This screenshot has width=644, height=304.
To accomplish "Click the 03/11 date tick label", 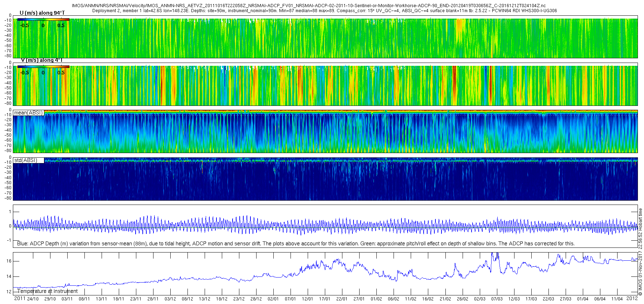I will (x=67, y=299).
